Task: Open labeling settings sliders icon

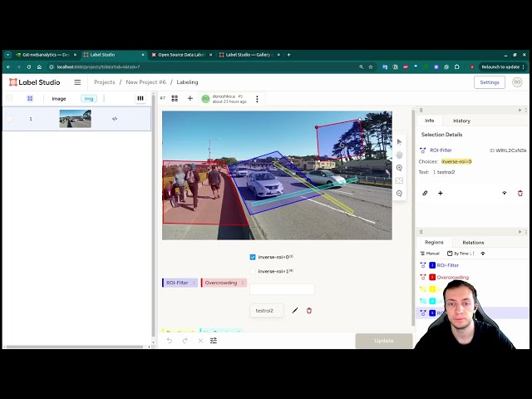Action: pos(214,340)
